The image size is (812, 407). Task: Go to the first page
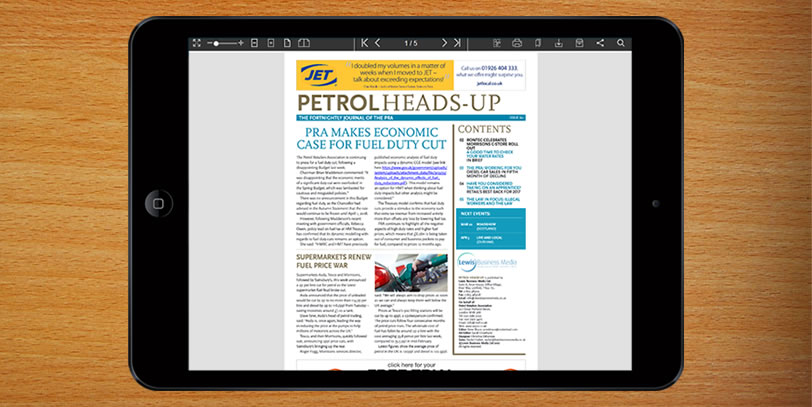click(365, 43)
